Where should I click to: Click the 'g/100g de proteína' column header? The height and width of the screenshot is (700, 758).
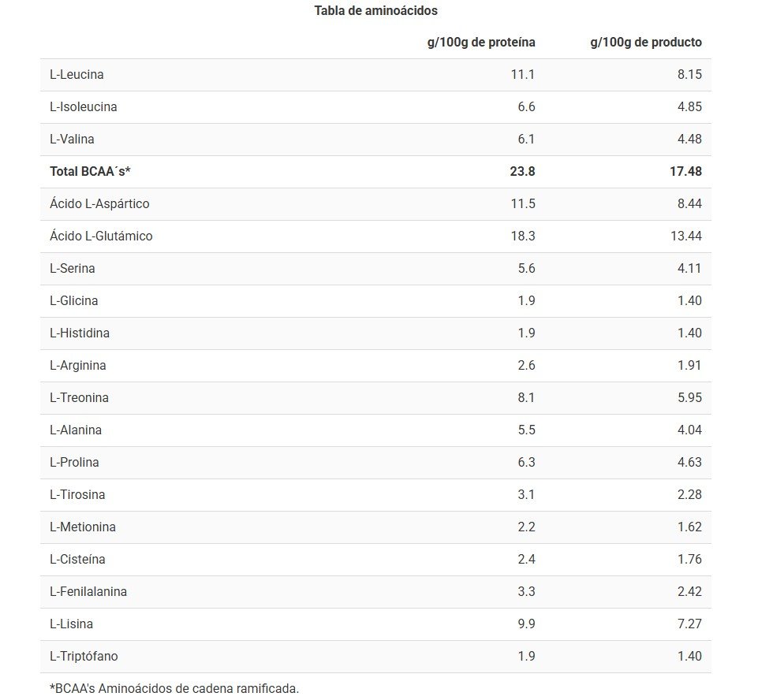[x=481, y=42]
